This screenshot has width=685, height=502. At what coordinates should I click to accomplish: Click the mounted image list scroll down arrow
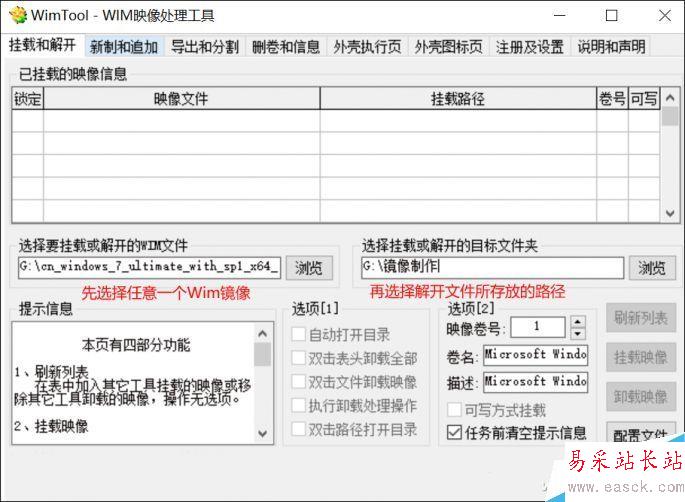tap(670, 213)
